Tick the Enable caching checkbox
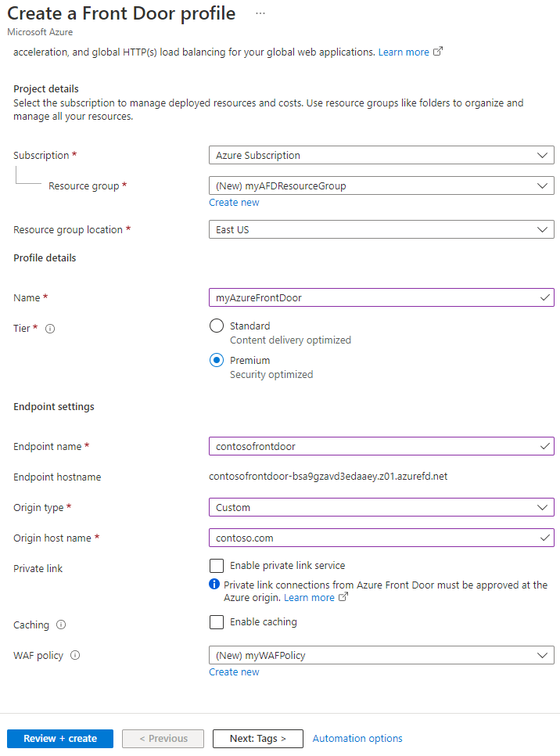 217,622
